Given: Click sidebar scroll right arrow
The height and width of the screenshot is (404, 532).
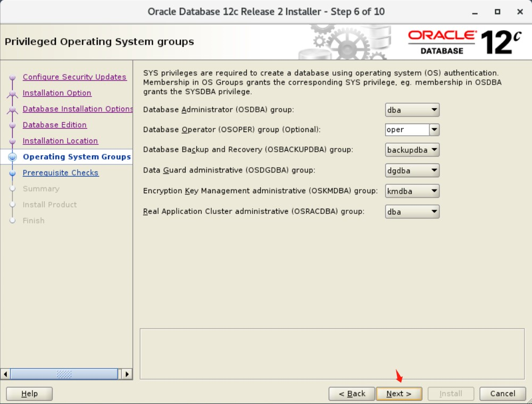Looking at the screenshot, I should point(127,374).
